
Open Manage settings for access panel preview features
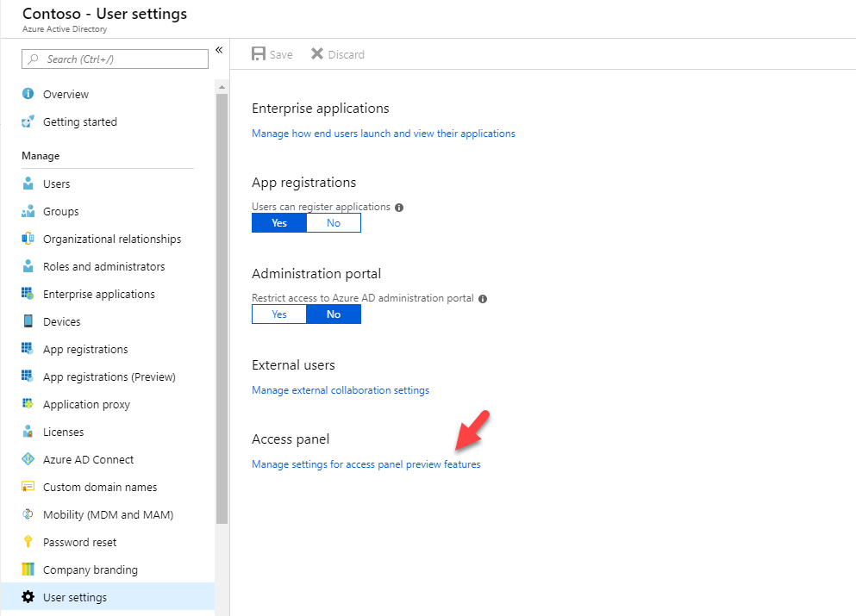coord(366,464)
